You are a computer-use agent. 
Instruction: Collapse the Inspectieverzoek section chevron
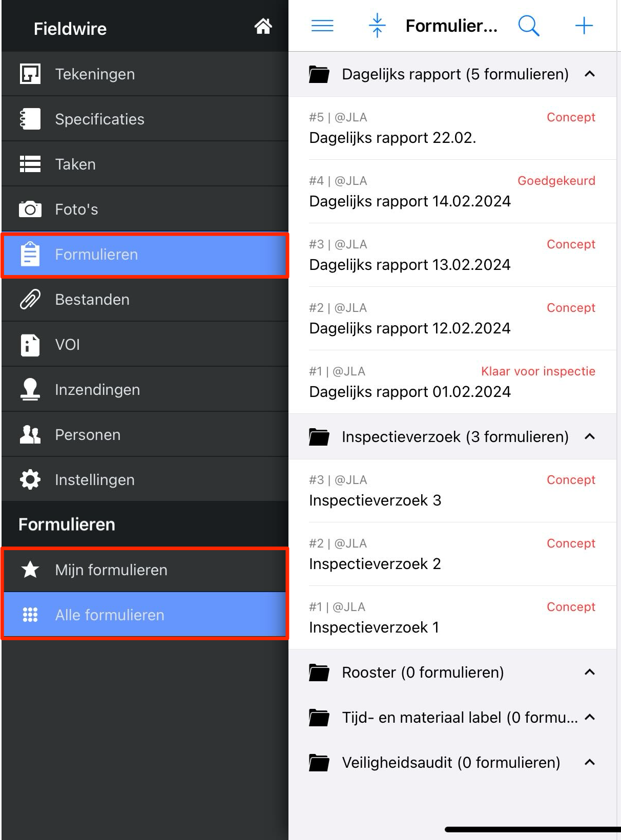(590, 437)
